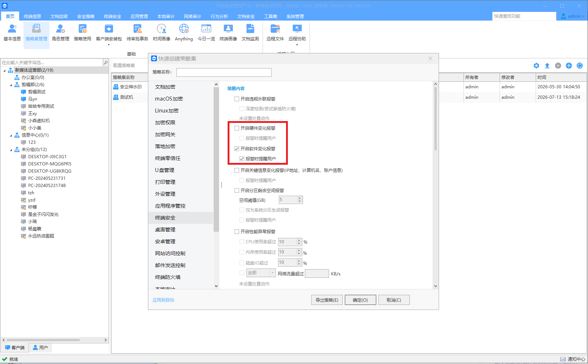Open 策略使用 toolbar icon
This screenshot has width=588, height=364.
[83, 33]
